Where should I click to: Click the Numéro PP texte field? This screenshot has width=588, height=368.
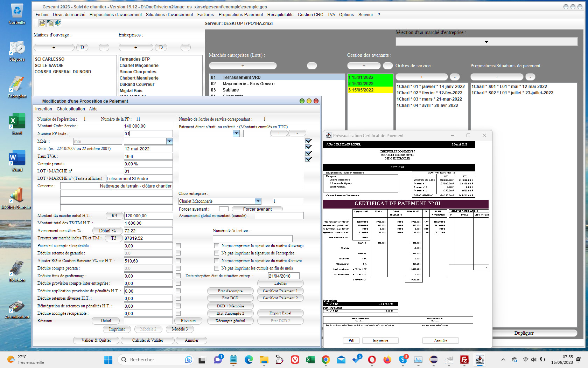point(148,134)
